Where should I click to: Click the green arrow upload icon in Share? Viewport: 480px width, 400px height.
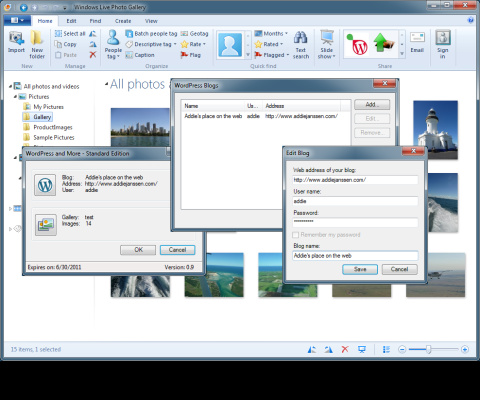click(383, 43)
